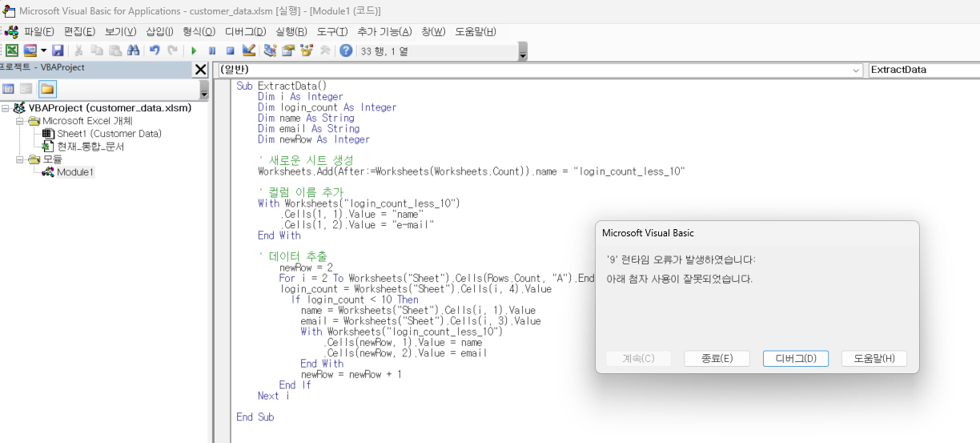Select Module1 in the project tree
This screenshot has width=980, height=443.
pyautogui.click(x=74, y=172)
